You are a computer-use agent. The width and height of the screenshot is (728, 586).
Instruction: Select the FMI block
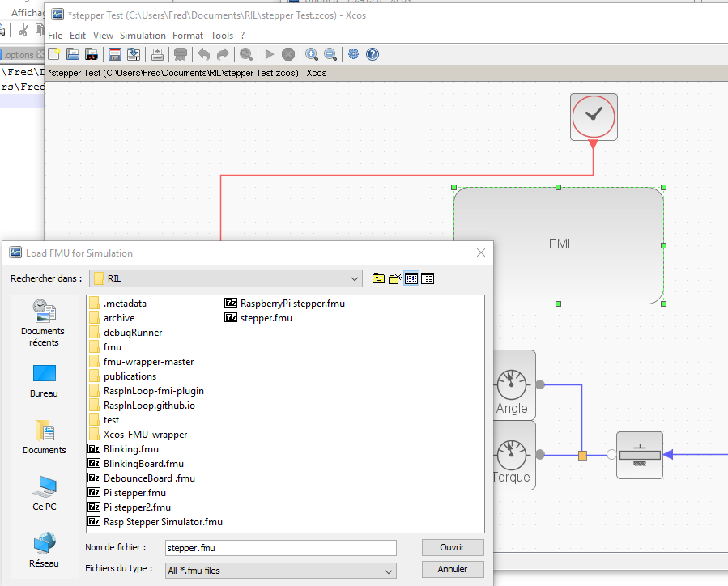[559, 244]
